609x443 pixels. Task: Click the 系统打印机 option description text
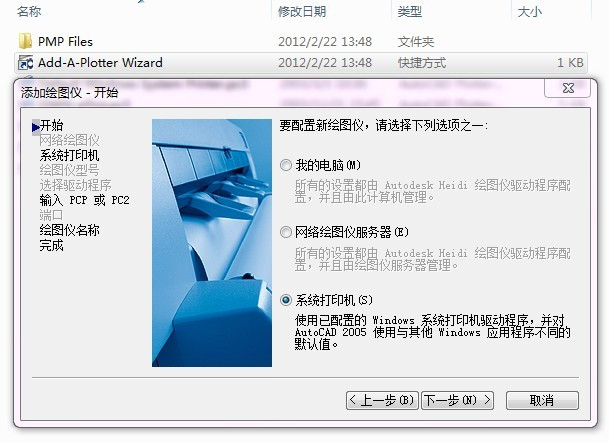coord(432,332)
